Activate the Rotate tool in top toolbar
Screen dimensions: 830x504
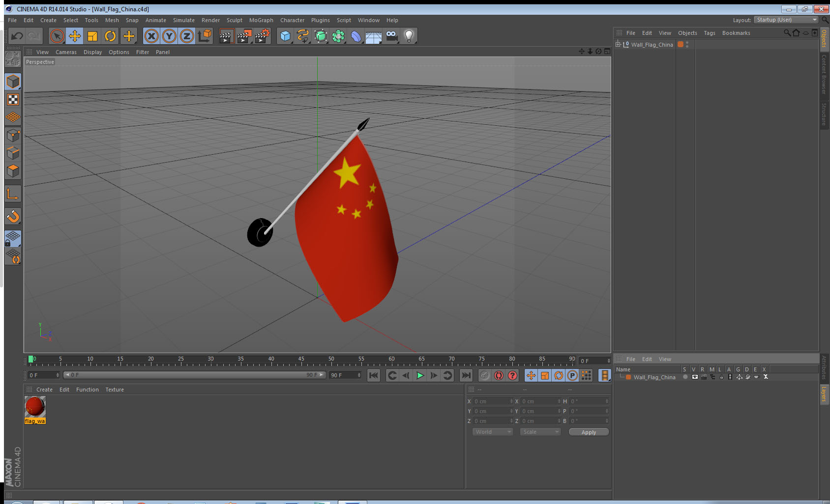pyautogui.click(x=110, y=36)
